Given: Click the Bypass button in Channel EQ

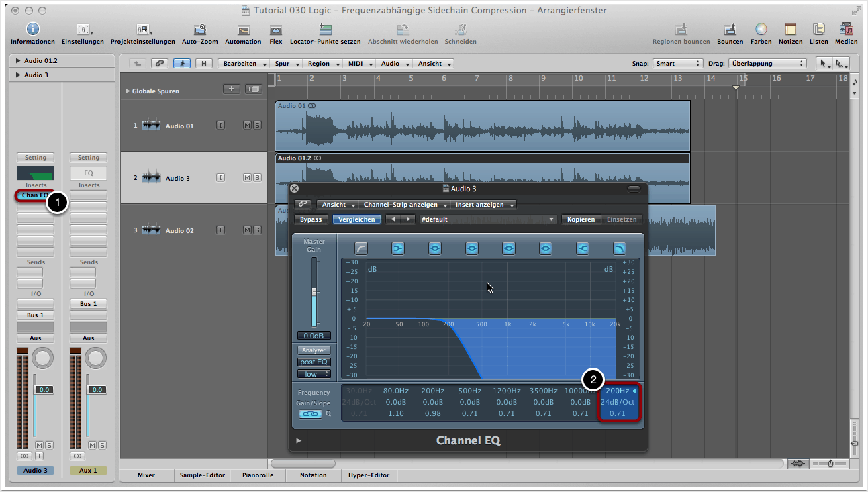Looking at the screenshot, I should [x=311, y=219].
